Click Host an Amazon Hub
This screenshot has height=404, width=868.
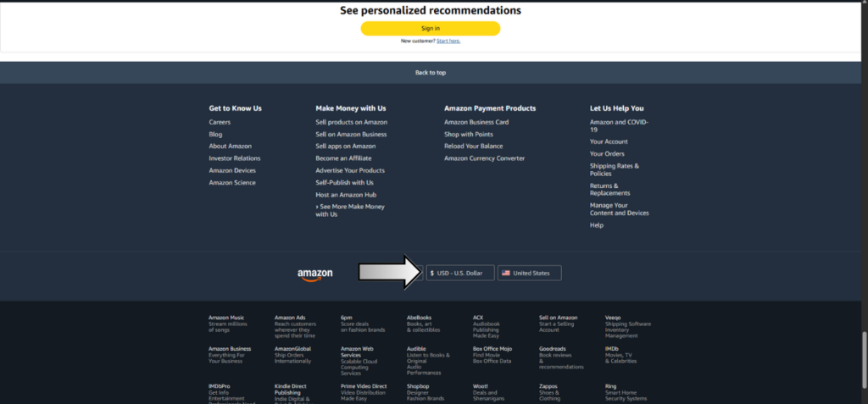346,195
